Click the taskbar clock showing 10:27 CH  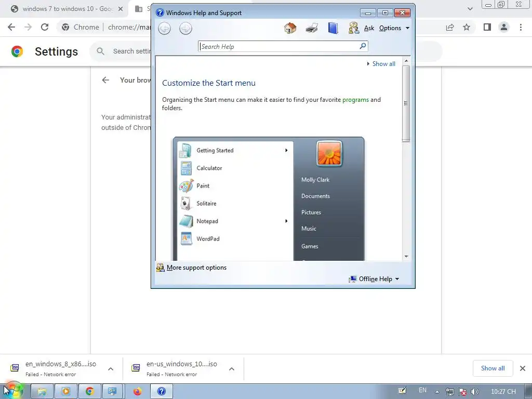pos(503,392)
